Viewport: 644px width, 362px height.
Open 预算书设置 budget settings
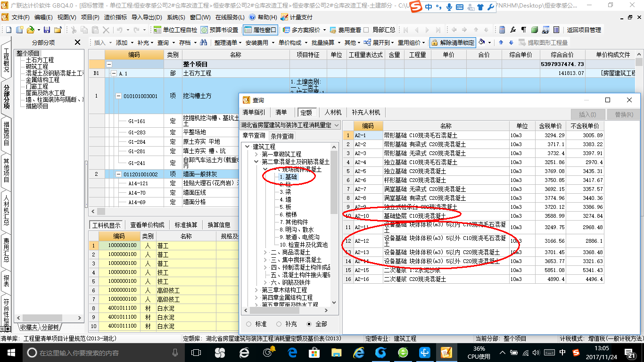220,30
